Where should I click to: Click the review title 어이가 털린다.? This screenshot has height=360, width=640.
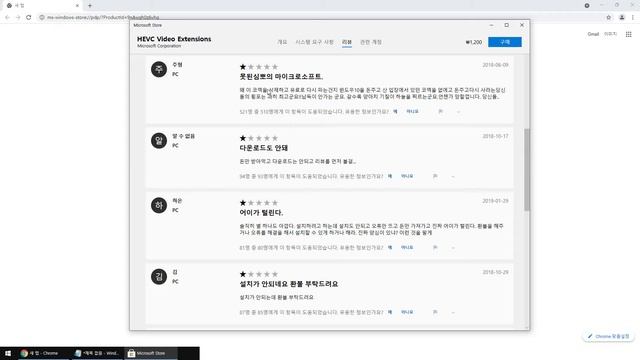pos(261,213)
